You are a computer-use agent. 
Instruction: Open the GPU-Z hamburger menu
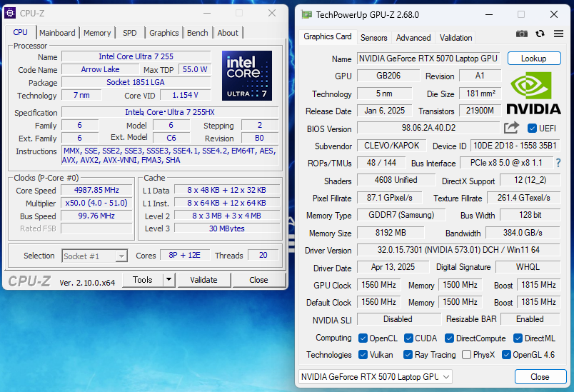coord(558,34)
